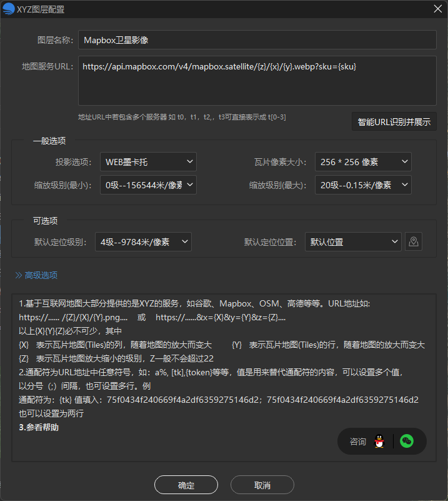Click the app logo in title bar

(9, 9)
